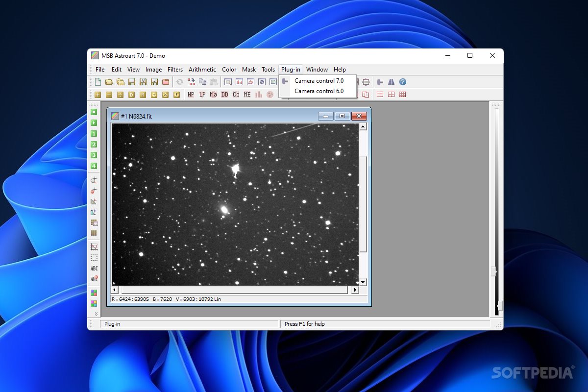This screenshot has height=392, width=588.
Task: Click the Co filter icon
Action: coord(236,95)
